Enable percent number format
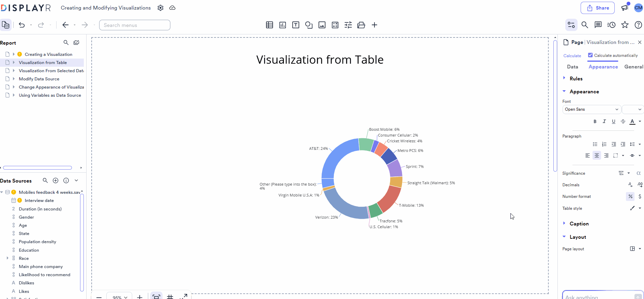Image resolution: width=644 pixels, height=299 pixels. pyautogui.click(x=630, y=196)
